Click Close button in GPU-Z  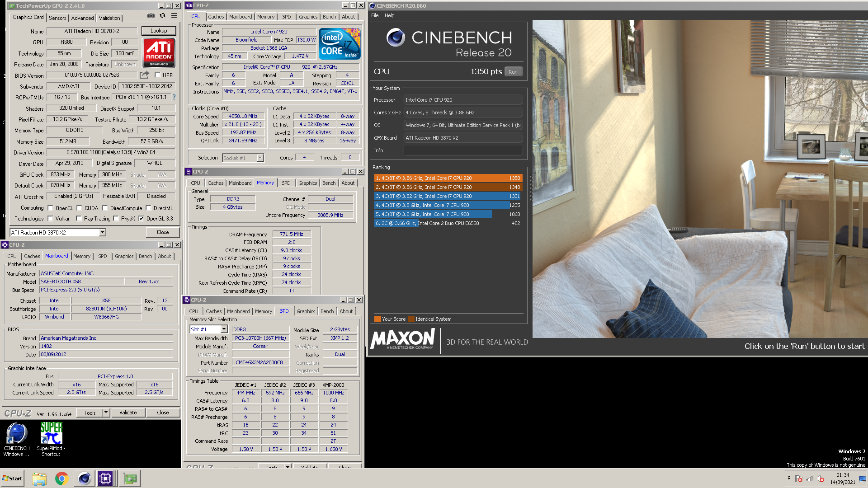pyautogui.click(x=163, y=232)
